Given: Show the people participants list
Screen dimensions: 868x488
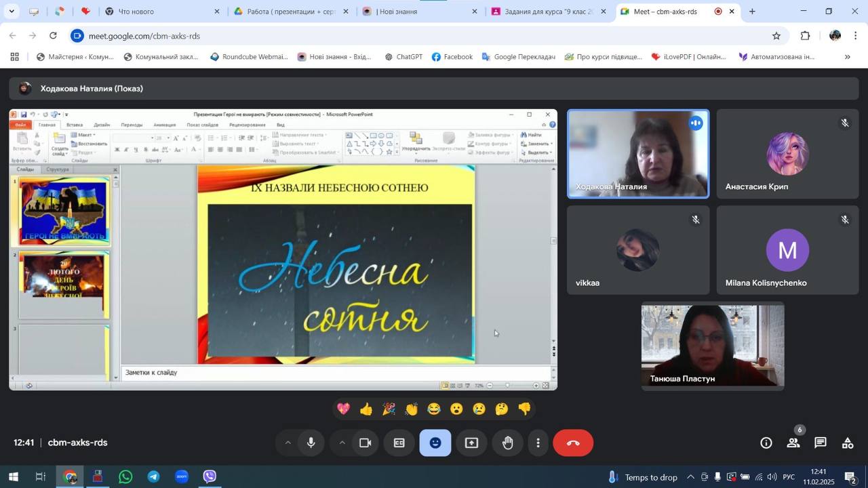Looking at the screenshot, I should [x=793, y=443].
